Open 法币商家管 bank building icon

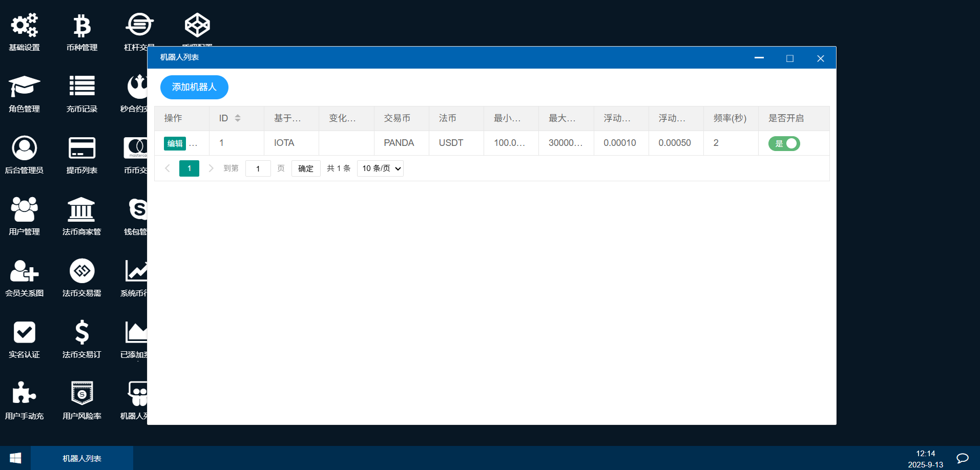(81, 210)
